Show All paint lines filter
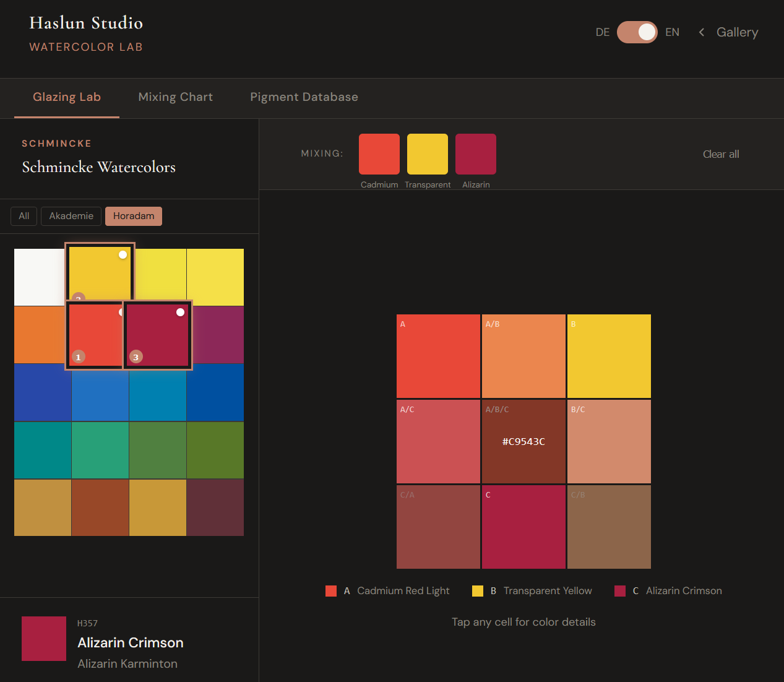 tap(24, 216)
